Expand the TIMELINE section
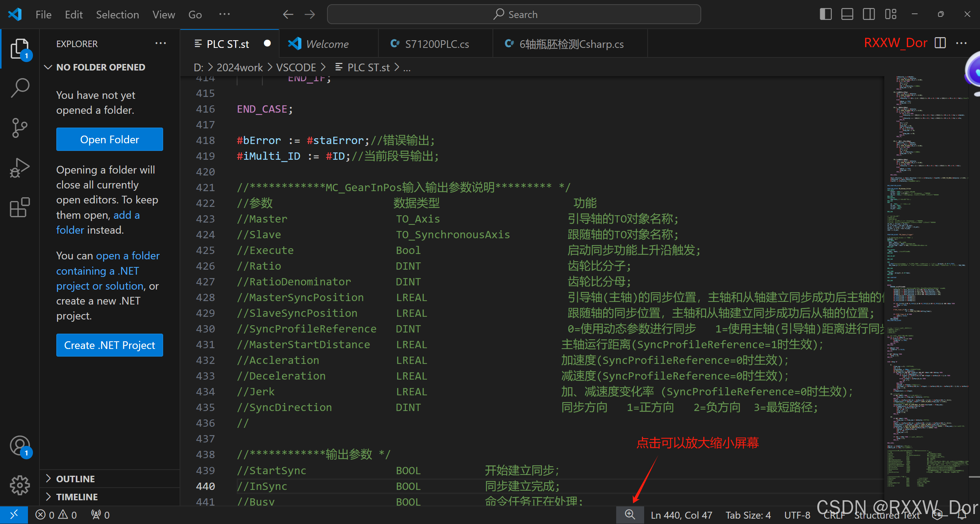Screen dimensions: 980x524 (x=77, y=497)
